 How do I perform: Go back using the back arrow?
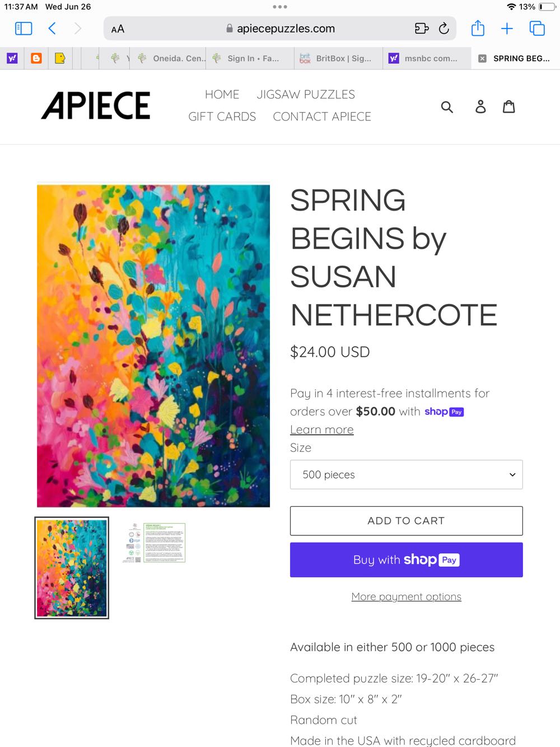pos(52,29)
